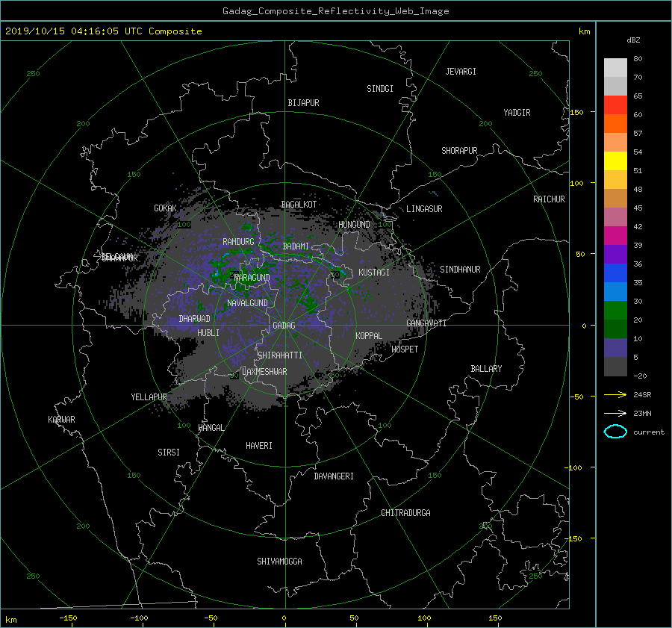This screenshot has height=628, width=672.
Task: Click the YELLAPUR city label
Action: (x=149, y=397)
